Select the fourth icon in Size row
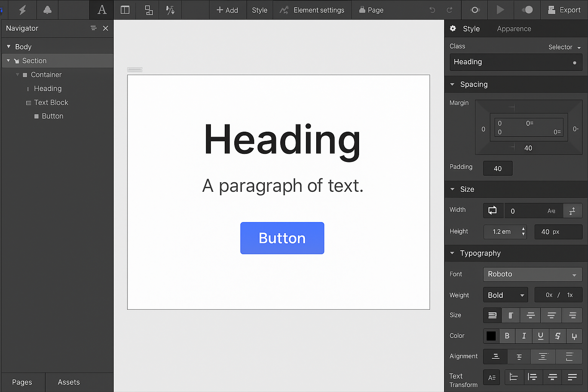The height and width of the screenshot is (392, 588). click(x=551, y=315)
